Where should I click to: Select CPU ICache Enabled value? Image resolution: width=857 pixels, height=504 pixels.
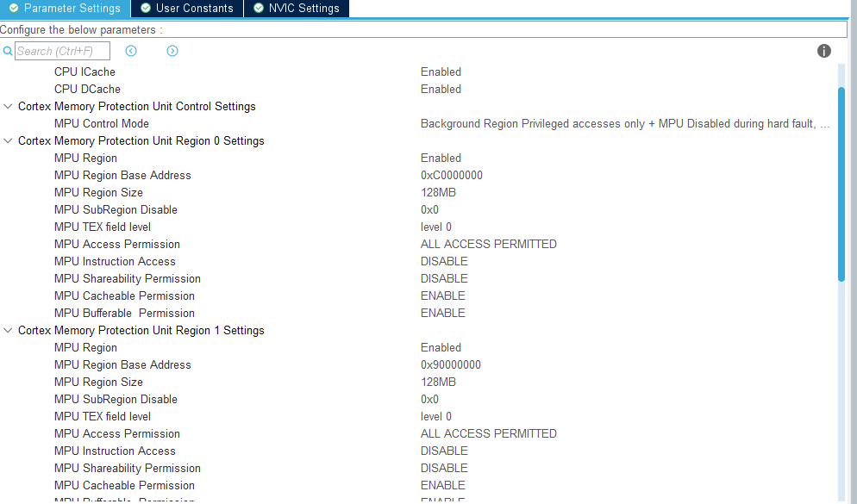441,72
